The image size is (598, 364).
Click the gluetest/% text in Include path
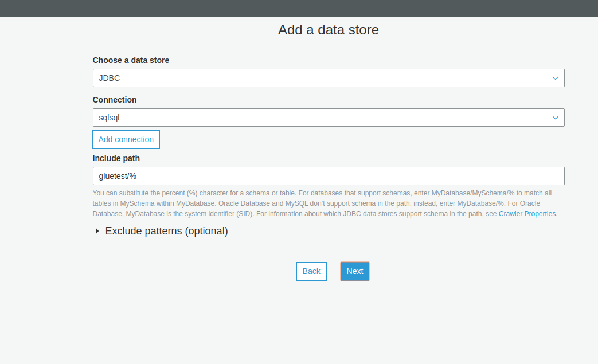(118, 176)
